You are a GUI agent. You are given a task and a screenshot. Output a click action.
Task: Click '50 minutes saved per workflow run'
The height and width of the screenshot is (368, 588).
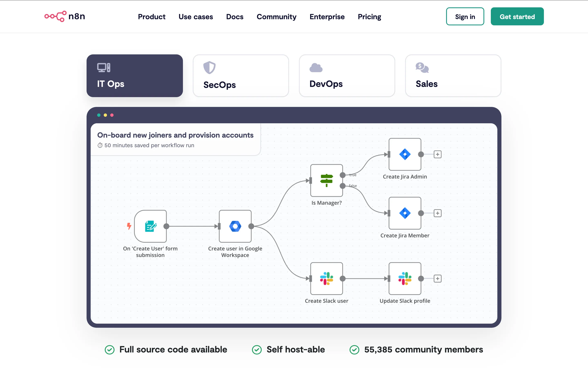click(149, 145)
